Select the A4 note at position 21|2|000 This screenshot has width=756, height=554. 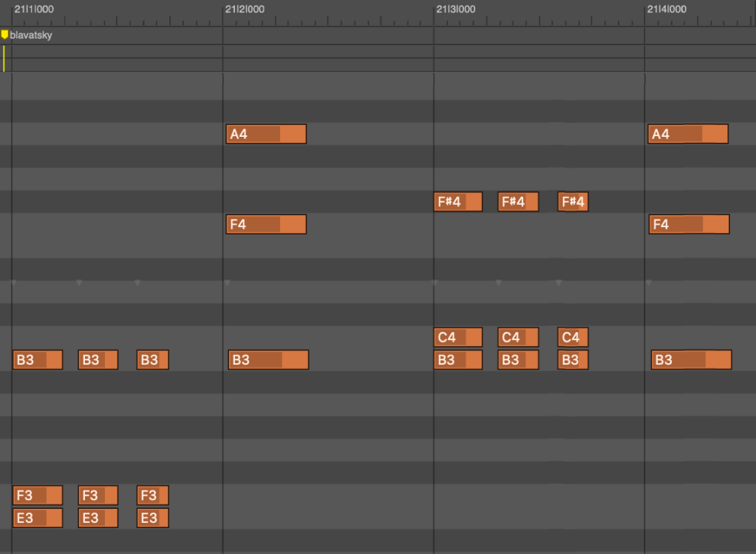point(265,134)
